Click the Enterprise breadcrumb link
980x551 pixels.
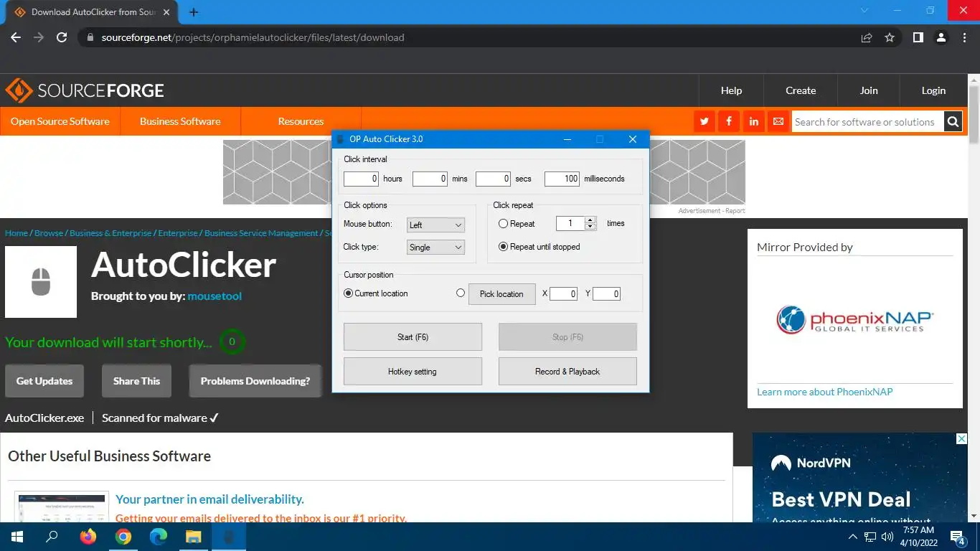[x=178, y=233]
